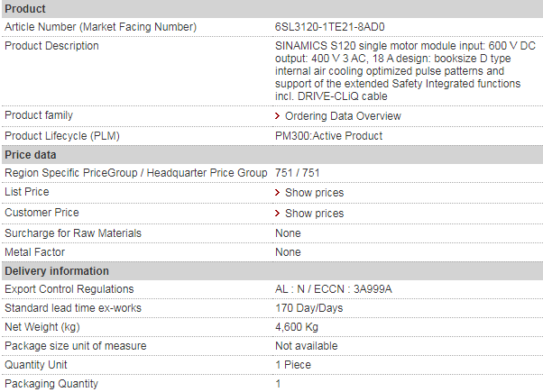Click the 4,600 Kg net weight value
This screenshot has height=392, width=543.
coord(297,327)
